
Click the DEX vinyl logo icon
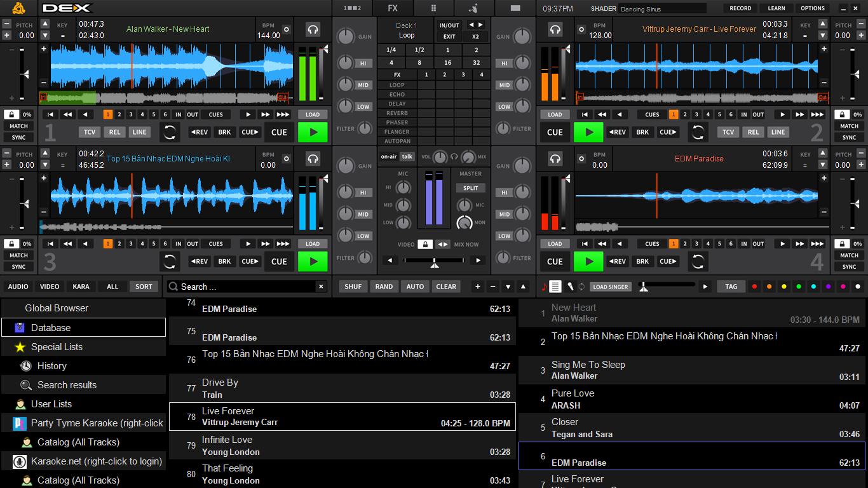click(x=18, y=8)
